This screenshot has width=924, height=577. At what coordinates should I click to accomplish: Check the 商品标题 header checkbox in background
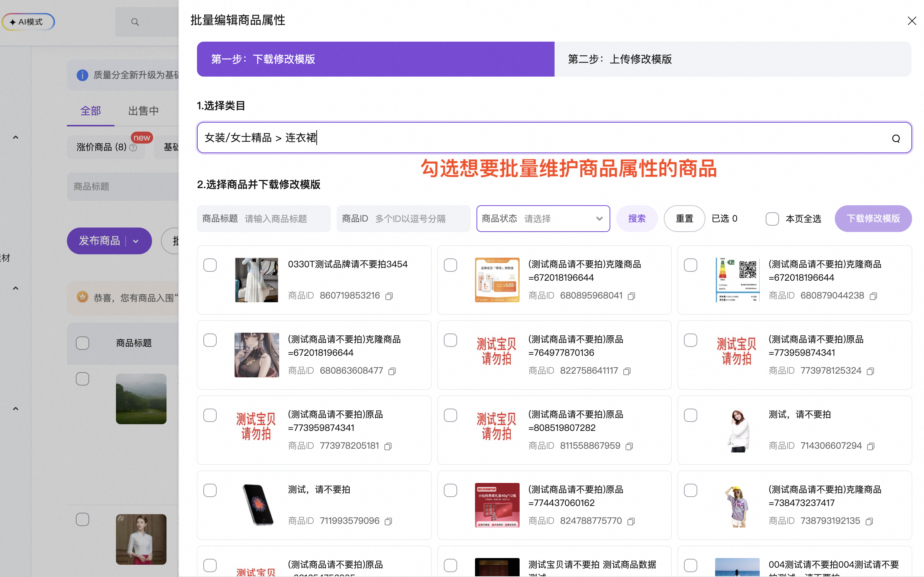tap(83, 343)
